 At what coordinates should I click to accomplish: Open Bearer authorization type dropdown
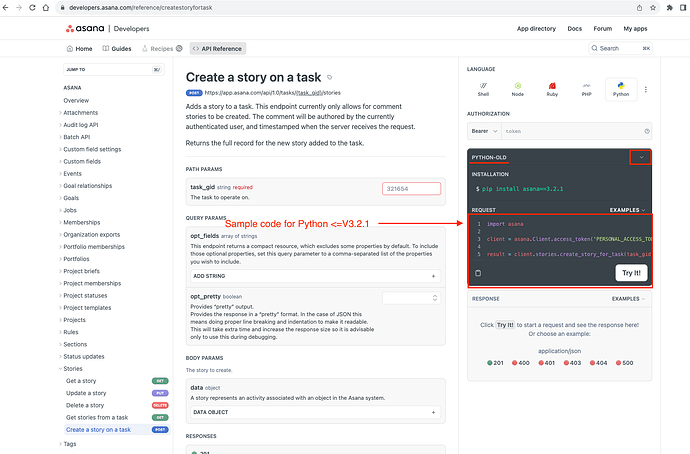click(484, 131)
